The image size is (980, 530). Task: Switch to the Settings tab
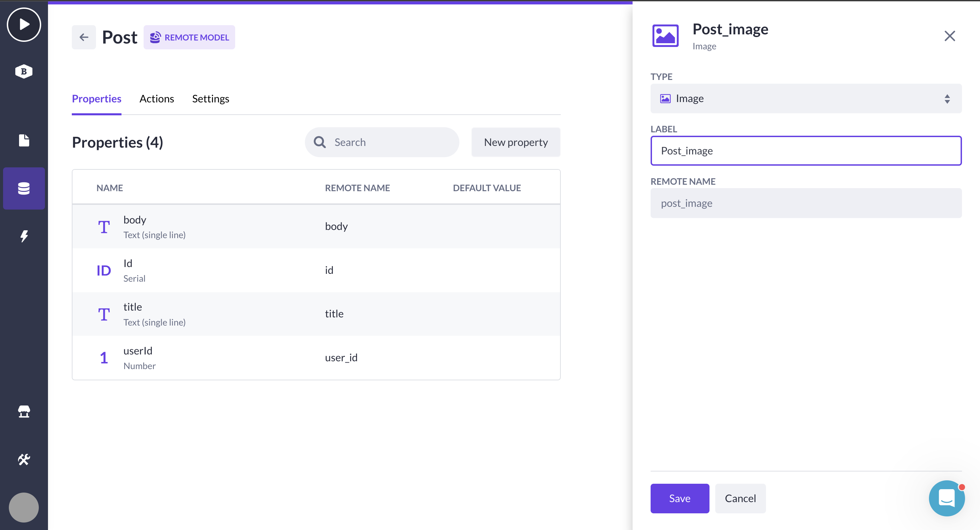pyautogui.click(x=211, y=99)
